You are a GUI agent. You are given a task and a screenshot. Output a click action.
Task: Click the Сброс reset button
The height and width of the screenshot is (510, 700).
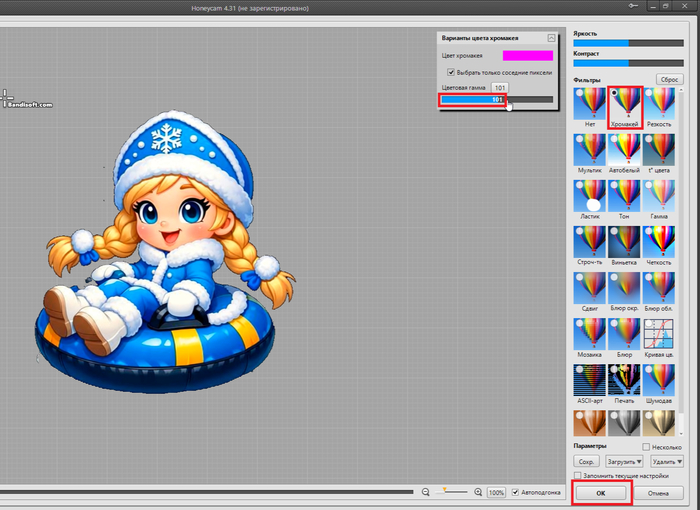668,79
